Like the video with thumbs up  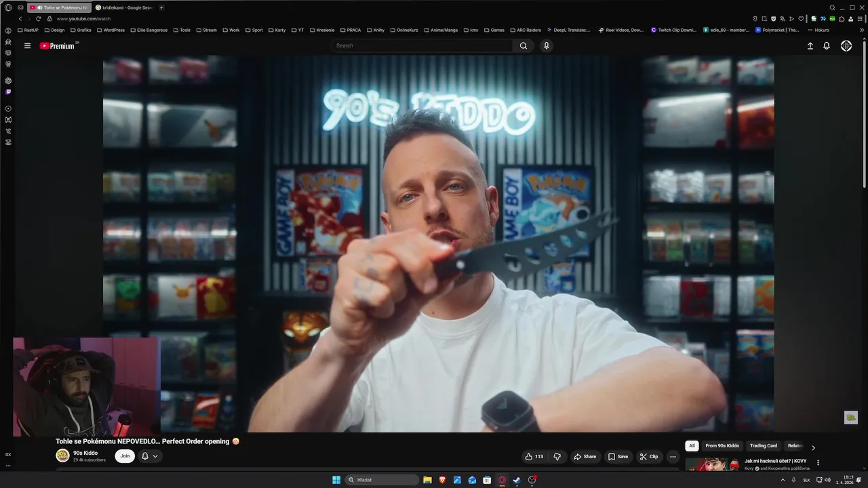[534, 457]
